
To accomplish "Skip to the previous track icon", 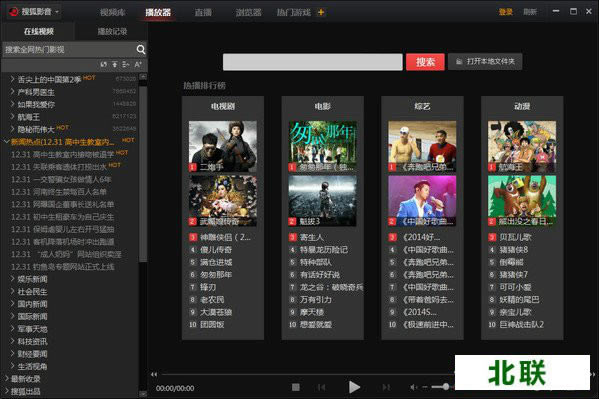I will tap(321, 387).
